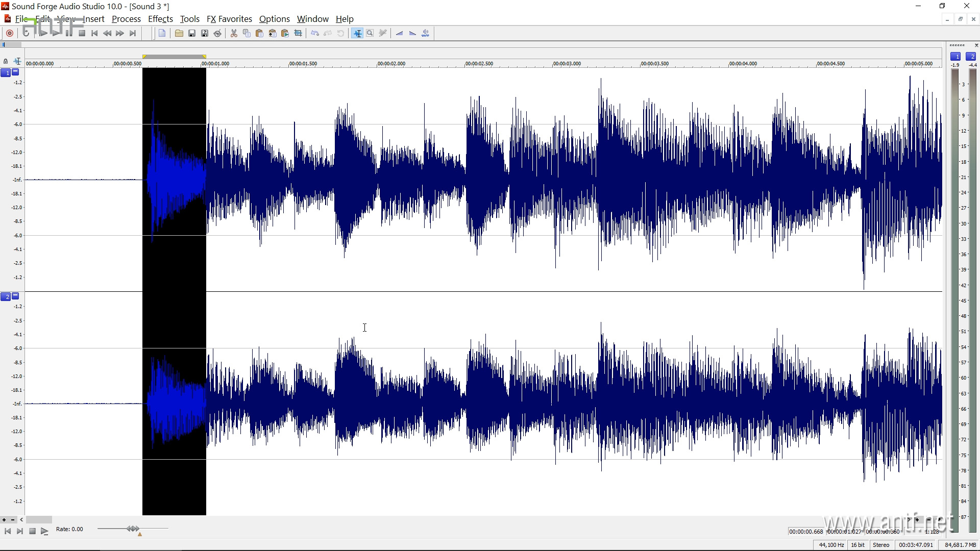Click the playback rate scrub slider

(x=133, y=529)
